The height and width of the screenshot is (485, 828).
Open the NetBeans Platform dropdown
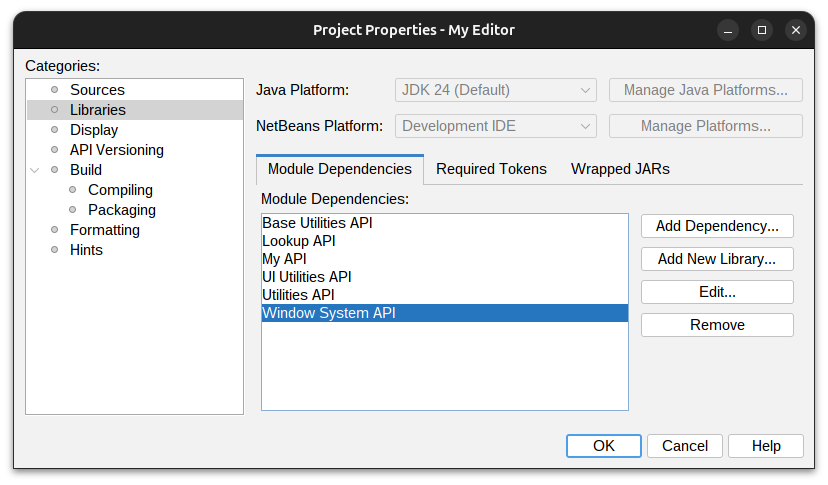point(496,126)
